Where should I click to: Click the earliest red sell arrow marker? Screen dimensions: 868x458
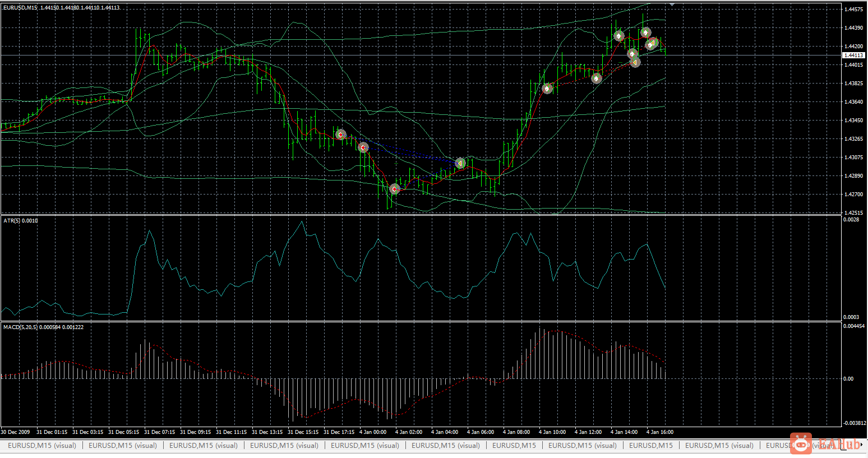tap(340, 135)
